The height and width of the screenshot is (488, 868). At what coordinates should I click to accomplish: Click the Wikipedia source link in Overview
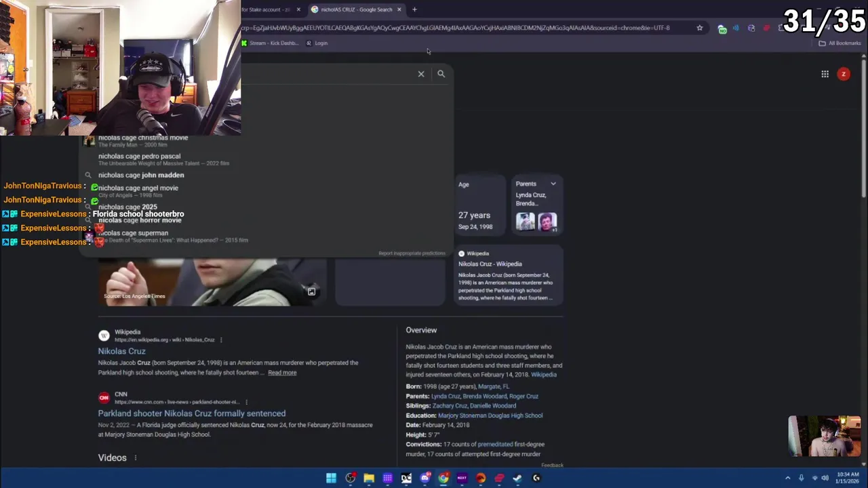tap(544, 375)
